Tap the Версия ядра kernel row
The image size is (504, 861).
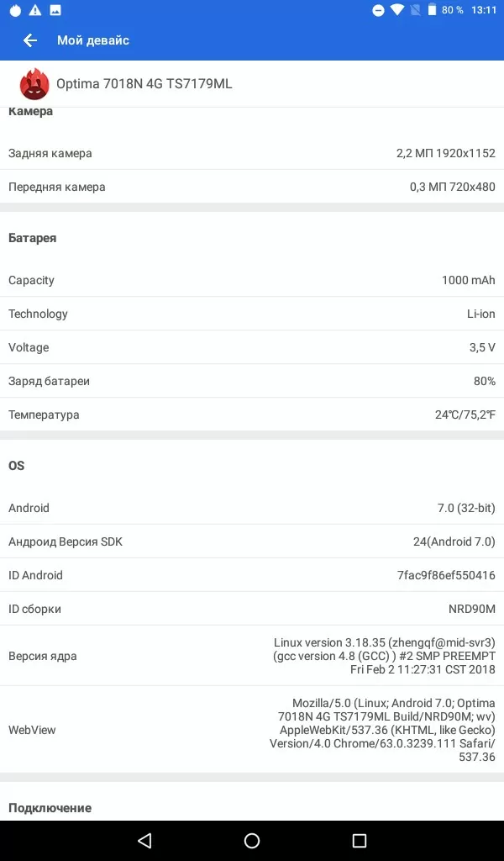coord(252,656)
